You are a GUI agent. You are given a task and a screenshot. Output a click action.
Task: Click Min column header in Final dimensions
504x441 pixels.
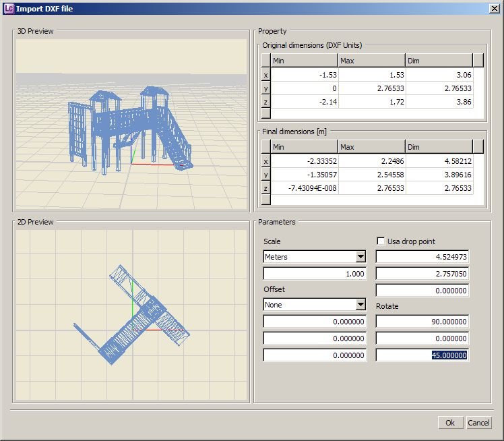coord(304,147)
